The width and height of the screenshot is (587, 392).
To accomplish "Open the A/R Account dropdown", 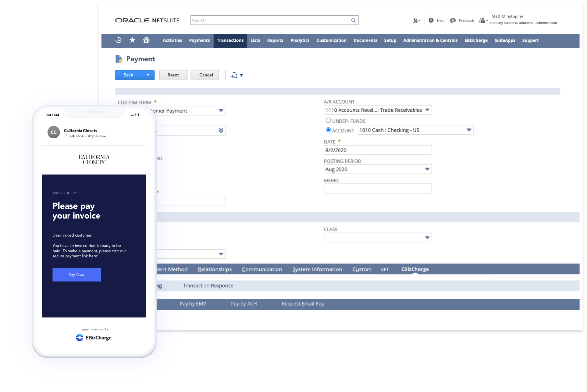I will 427,110.
